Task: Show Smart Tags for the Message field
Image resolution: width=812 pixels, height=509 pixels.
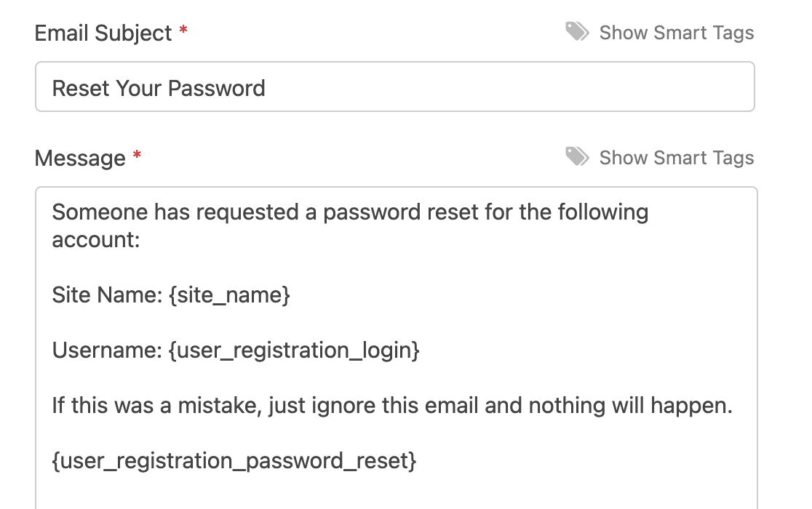Action: [x=676, y=158]
